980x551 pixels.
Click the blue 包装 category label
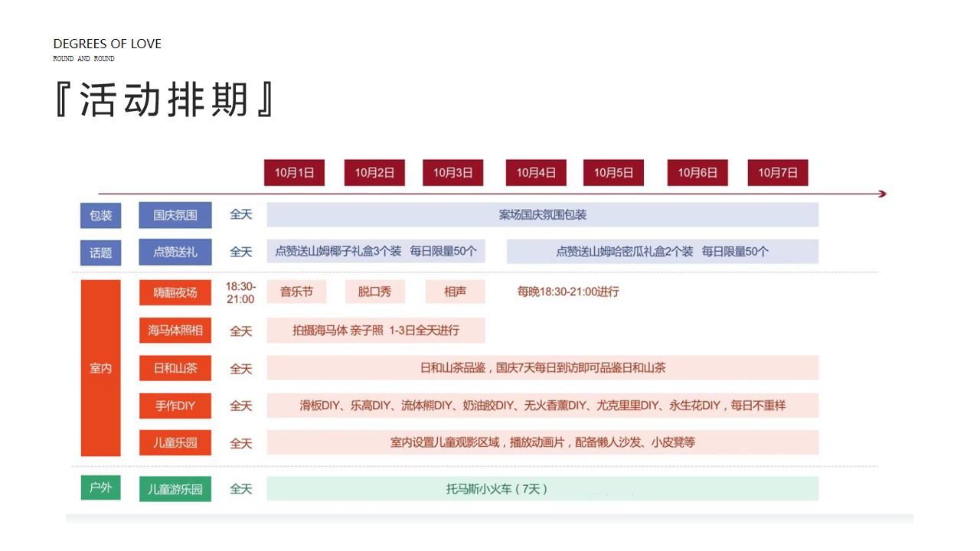[101, 215]
